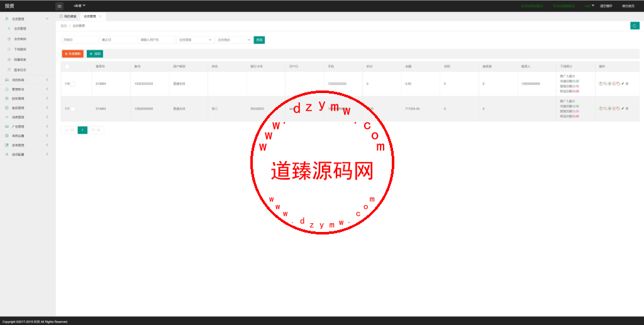Expand the 管理帐号 sidebar group
644x325 pixels.
click(28, 89)
